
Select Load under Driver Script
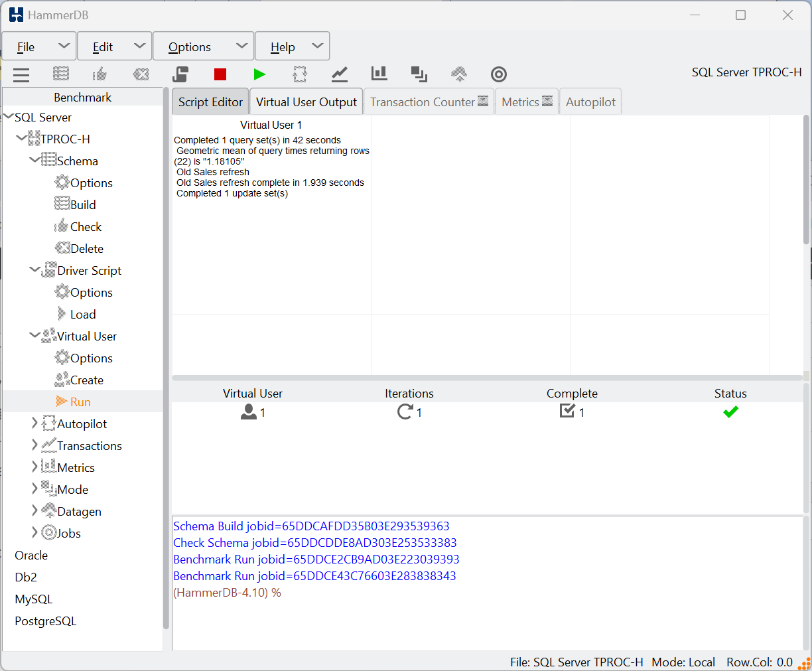tap(83, 314)
